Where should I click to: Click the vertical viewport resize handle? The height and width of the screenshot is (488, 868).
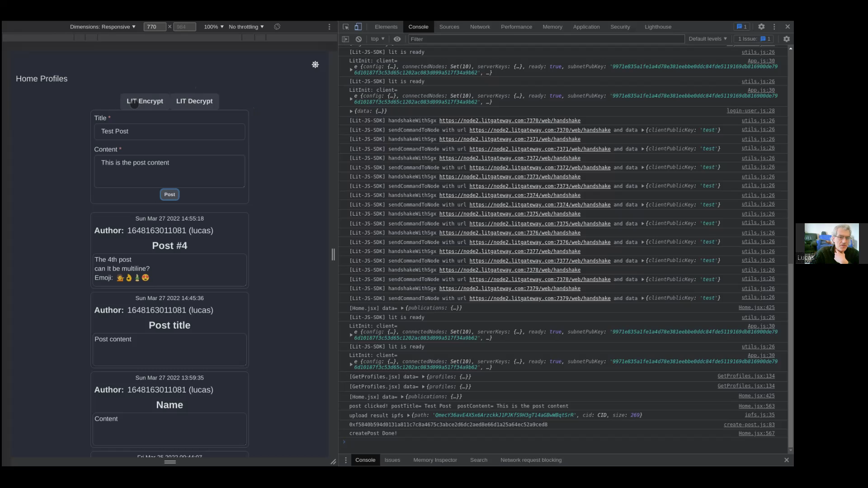click(x=333, y=254)
